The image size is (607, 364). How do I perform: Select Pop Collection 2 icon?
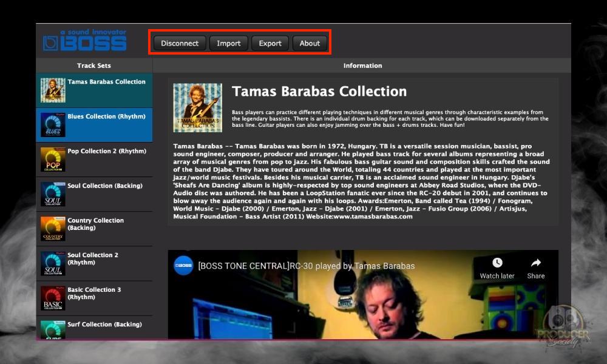tap(53, 160)
